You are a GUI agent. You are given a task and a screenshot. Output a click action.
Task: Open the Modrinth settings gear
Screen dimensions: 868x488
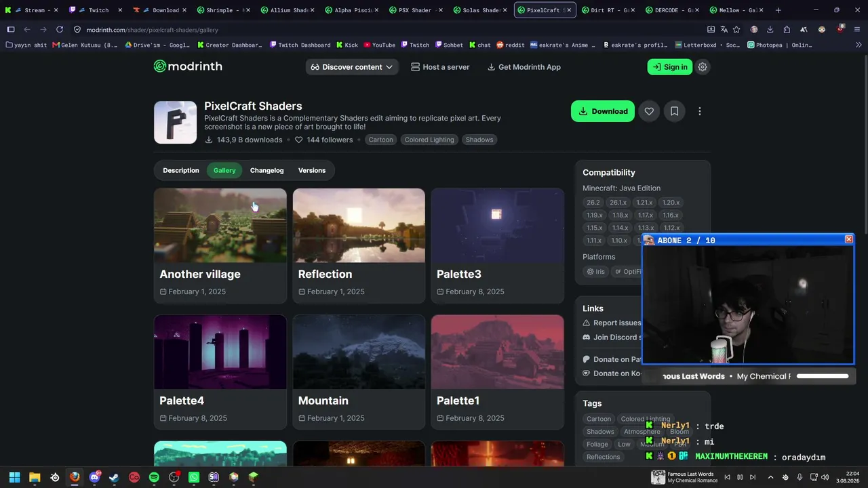pyautogui.click(x=703, y=67)
